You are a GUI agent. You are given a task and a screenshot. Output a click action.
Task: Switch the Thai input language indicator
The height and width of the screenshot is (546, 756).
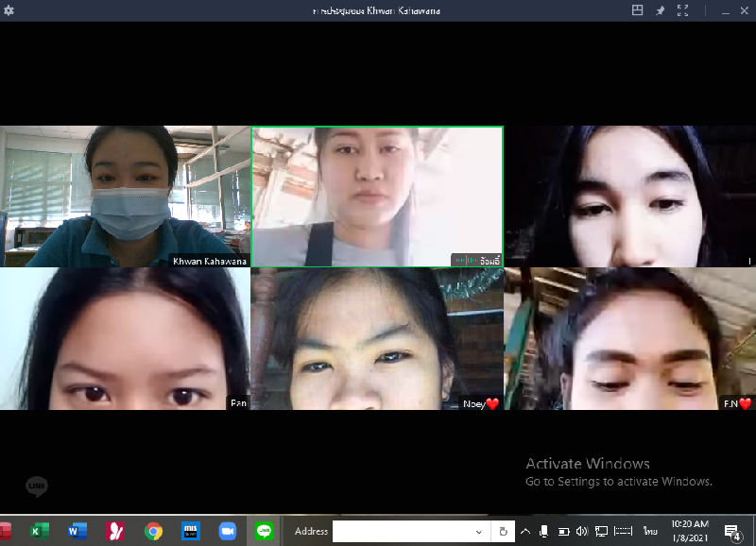(650, 531)
